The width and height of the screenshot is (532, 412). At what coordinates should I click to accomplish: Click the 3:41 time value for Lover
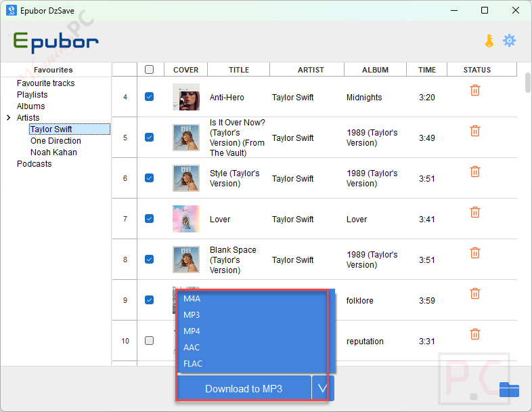pyautogui.click(x=427, y=220)
